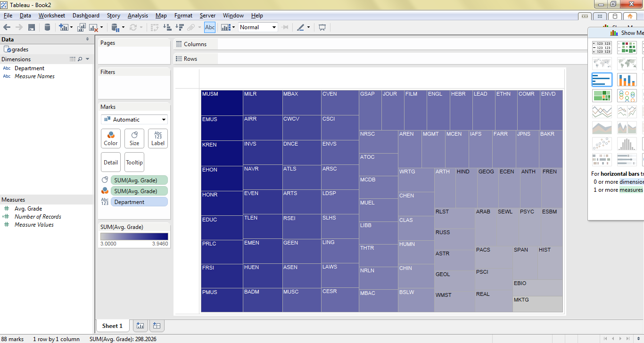Click the SUM(Avg. Grade) size pill
Image resolution: width=644 pixels, height=343 pixels.
(x=139, y=180)
